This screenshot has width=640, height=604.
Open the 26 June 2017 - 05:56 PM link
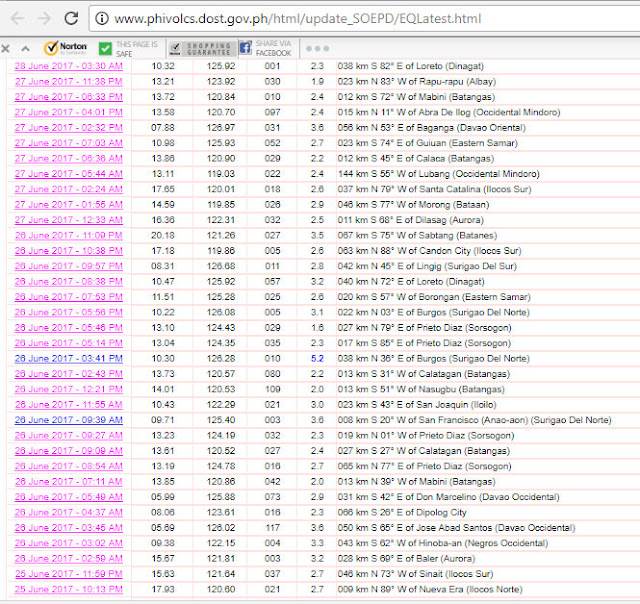[69, 312]
